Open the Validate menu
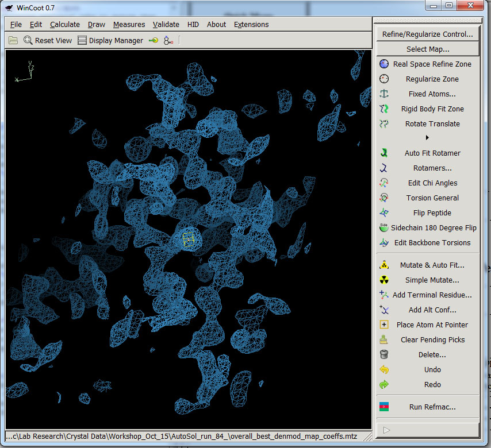Image resolution: width=491 pixels, height=448 pixels. click(166, 25)
